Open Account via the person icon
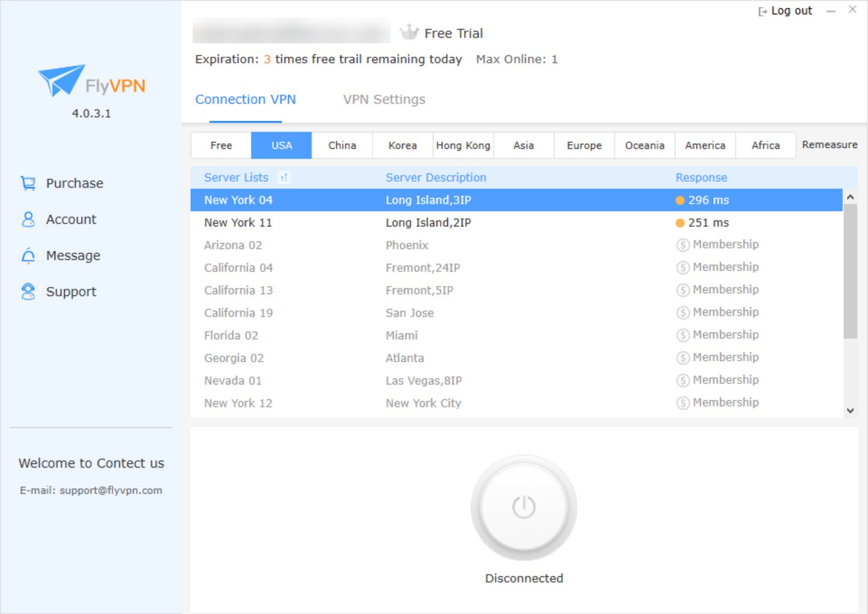The width and height of the screenshot is (868, 614). pos(28,219)
